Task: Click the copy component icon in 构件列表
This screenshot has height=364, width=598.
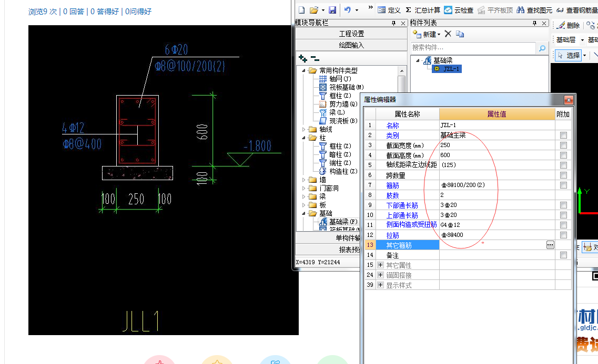Action: 460,34
